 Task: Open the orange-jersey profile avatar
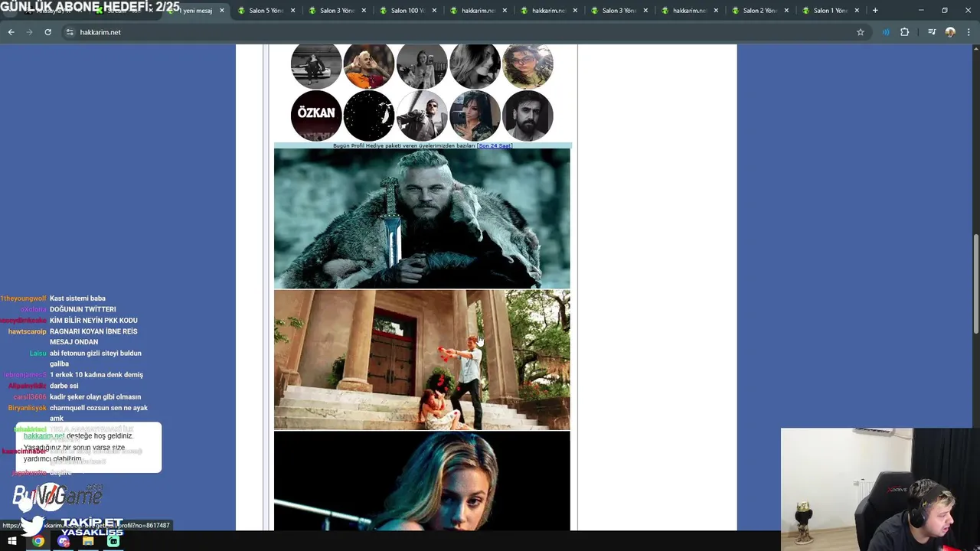click(x=369, y=65)
